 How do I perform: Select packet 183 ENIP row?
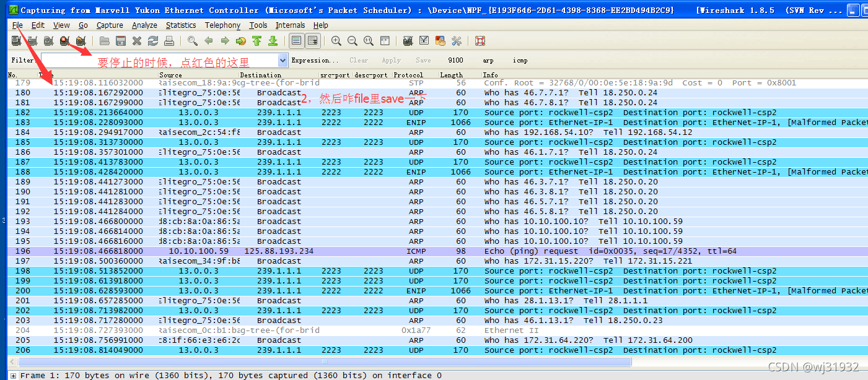pos(437,123)
